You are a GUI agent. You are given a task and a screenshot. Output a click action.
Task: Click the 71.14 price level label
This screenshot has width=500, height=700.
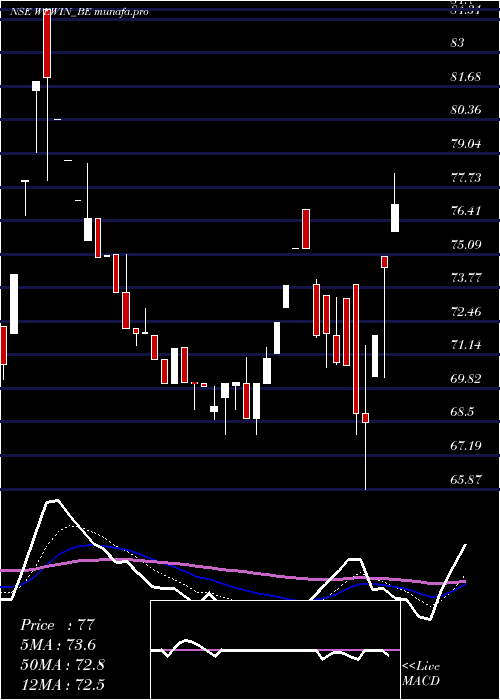(466, 345)
